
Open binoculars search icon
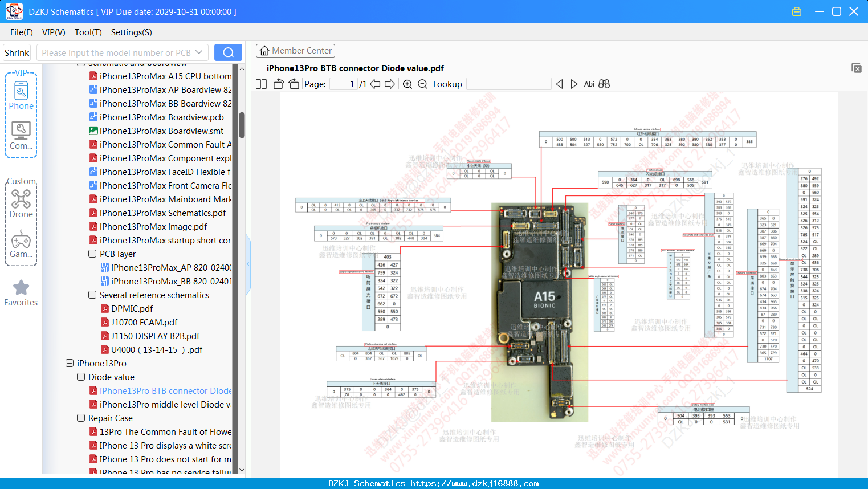click(604, 84)
